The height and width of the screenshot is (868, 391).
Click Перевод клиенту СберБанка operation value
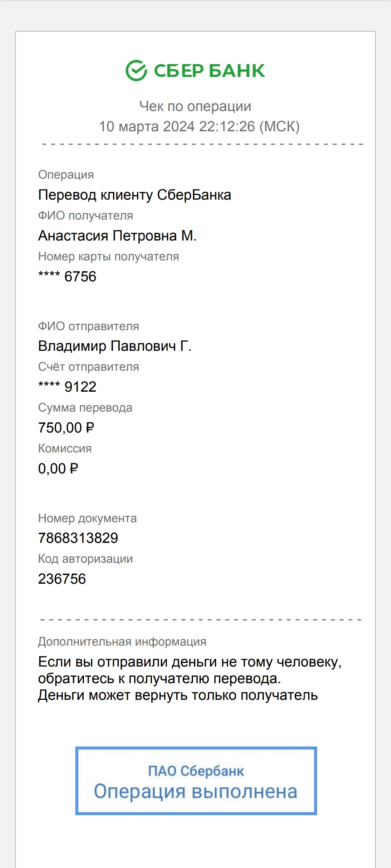tap(135, 195)
